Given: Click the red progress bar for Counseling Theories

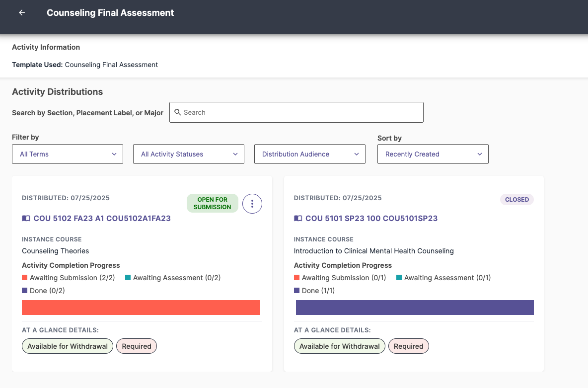Looking at the screenshot, I should click(x=141, y=308).
